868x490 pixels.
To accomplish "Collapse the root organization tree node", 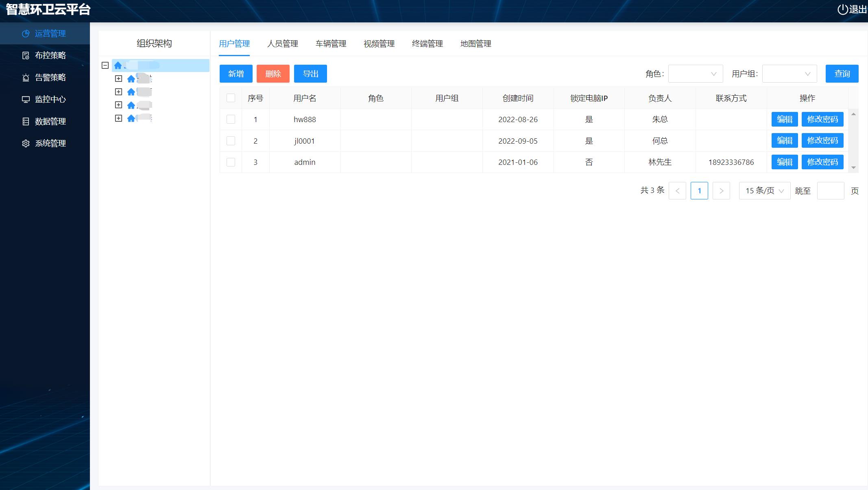I will pos(105,65).
